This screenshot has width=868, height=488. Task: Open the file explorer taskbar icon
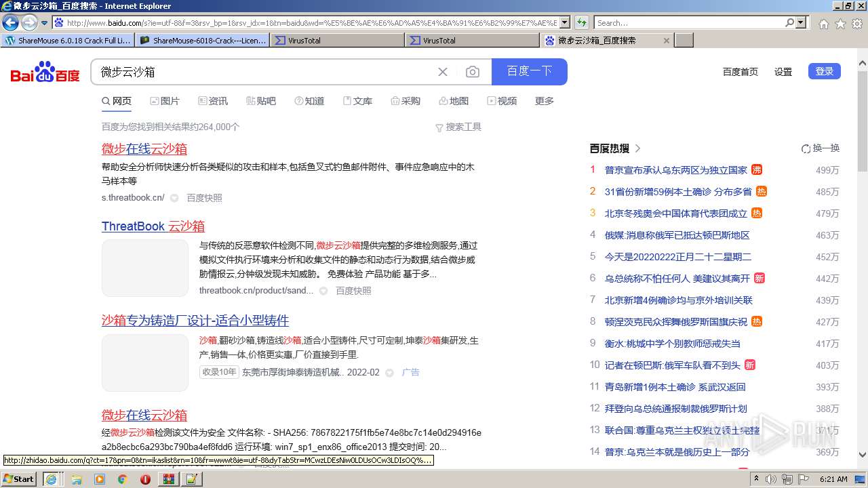pyautogui.click(x=77, y=479)
